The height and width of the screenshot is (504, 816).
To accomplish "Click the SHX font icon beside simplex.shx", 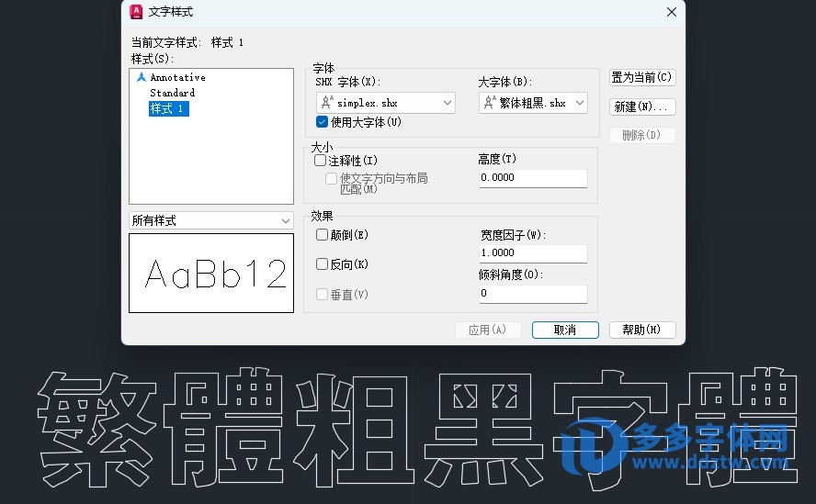I will (327, 104).
